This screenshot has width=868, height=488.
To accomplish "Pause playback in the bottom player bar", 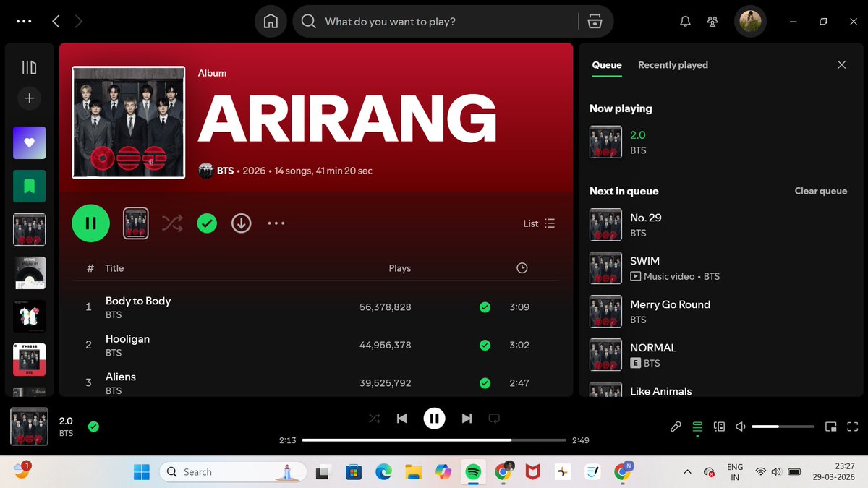I will 434,418.
